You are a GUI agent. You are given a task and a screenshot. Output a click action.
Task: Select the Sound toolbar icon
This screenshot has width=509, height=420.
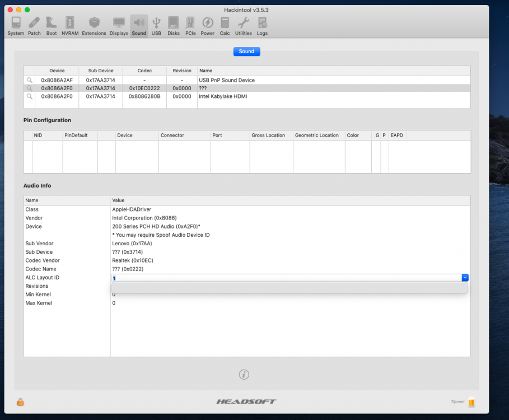[139, 26]
